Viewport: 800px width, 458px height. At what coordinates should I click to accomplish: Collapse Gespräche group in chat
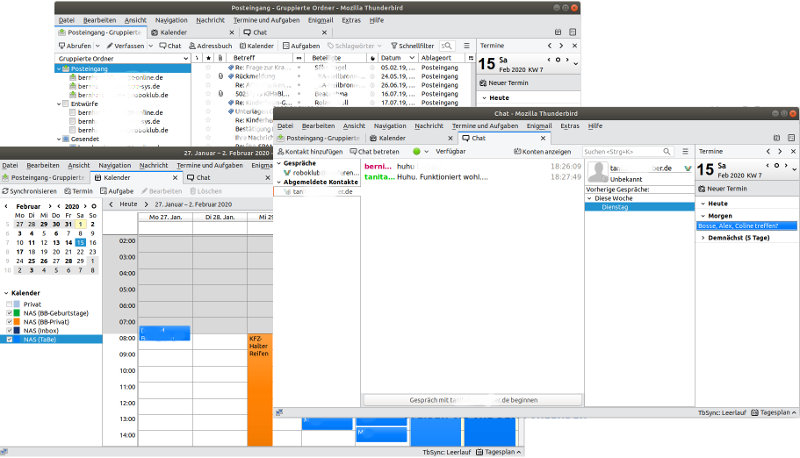279,163
